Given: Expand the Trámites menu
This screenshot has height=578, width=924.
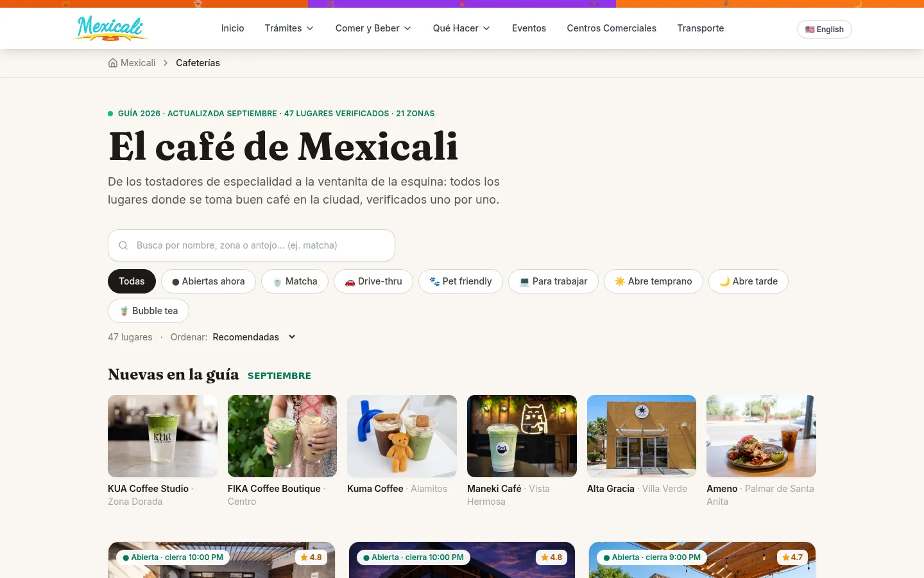Looking at the screenshot, I should click(x=289, y=28).
